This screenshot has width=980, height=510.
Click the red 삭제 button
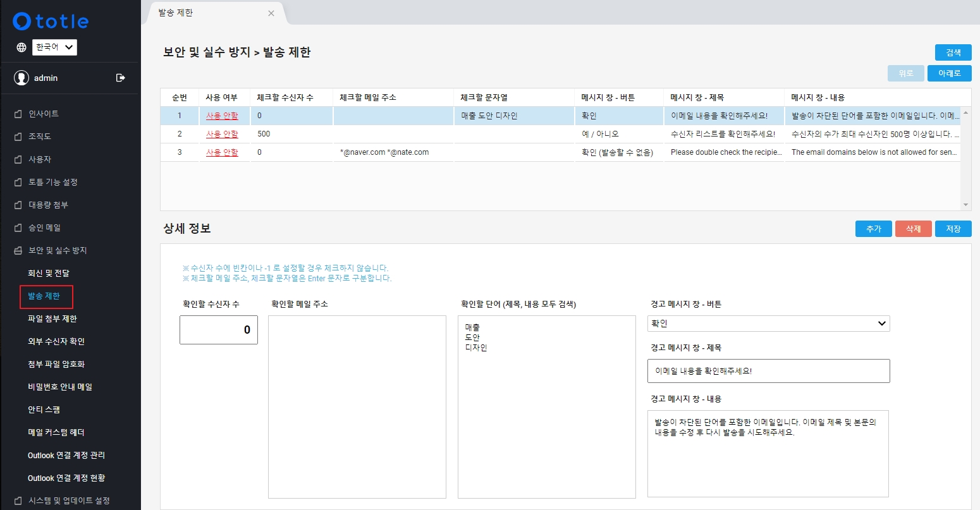[x=913, y=229]
